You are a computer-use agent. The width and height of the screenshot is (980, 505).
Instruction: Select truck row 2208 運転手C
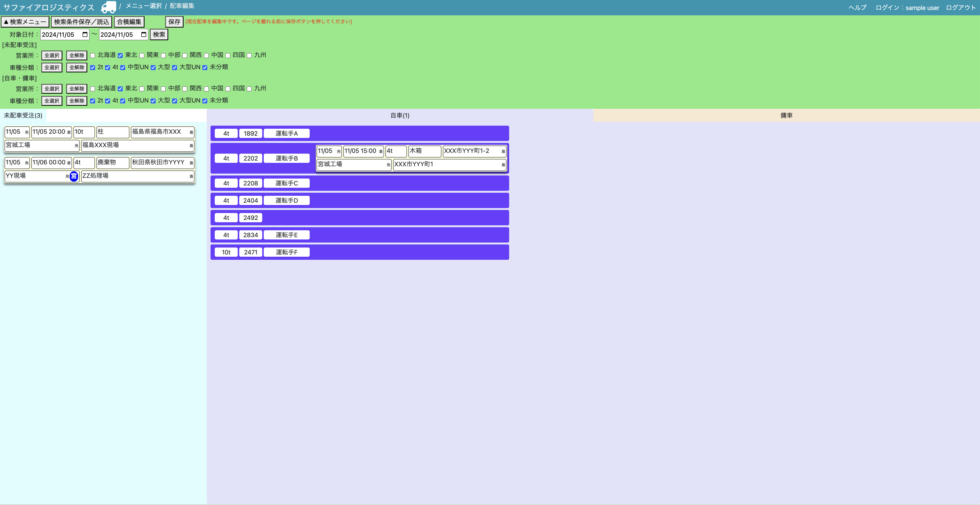(x=359, y=183)
